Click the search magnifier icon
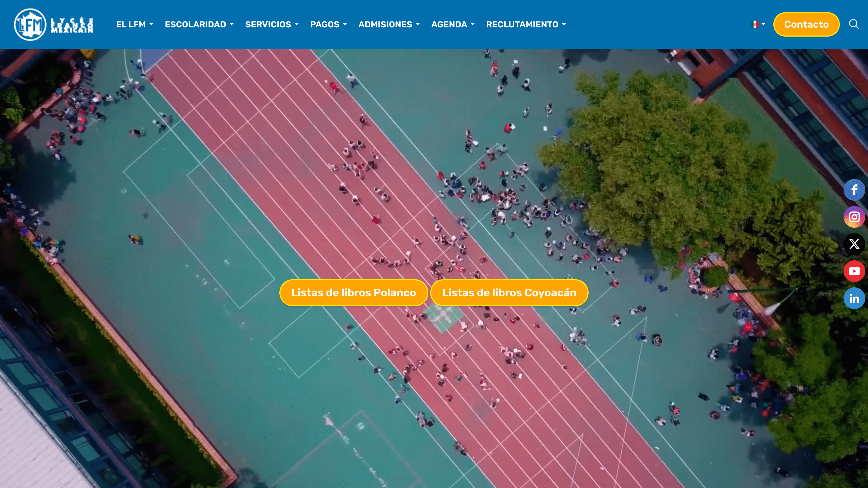868x488 pixels. coord(854,24)
